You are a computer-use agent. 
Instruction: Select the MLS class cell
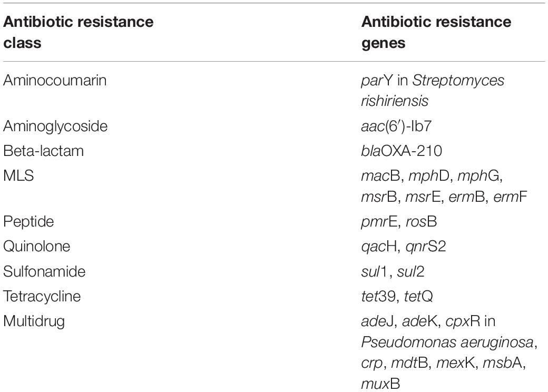pos(18,175)
